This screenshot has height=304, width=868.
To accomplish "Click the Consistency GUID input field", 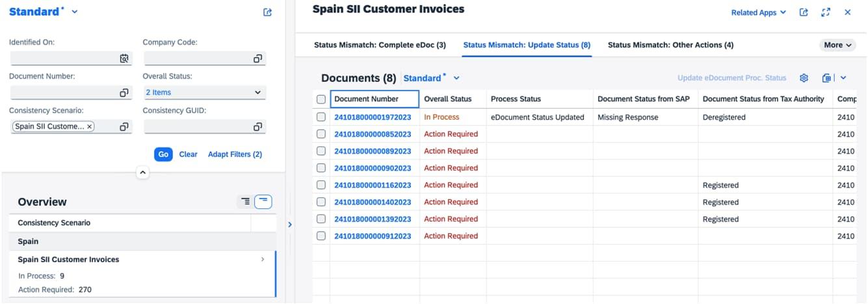I will 198,126.
